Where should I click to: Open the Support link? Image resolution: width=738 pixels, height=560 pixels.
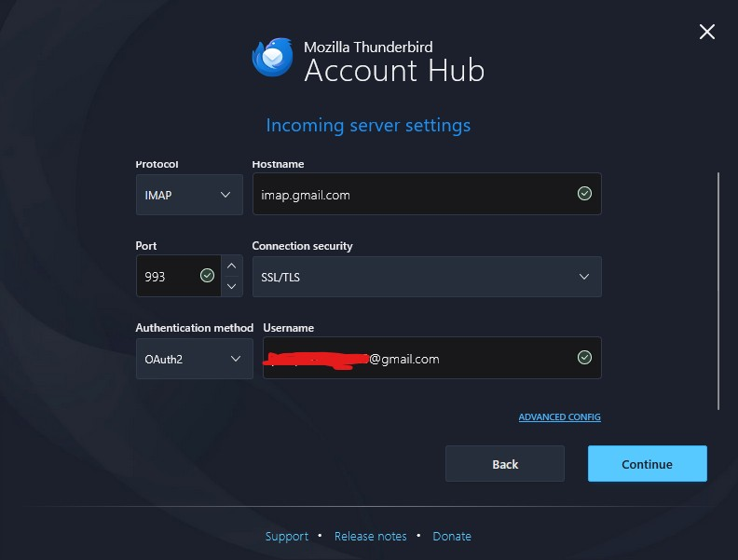tap(287, 536)
